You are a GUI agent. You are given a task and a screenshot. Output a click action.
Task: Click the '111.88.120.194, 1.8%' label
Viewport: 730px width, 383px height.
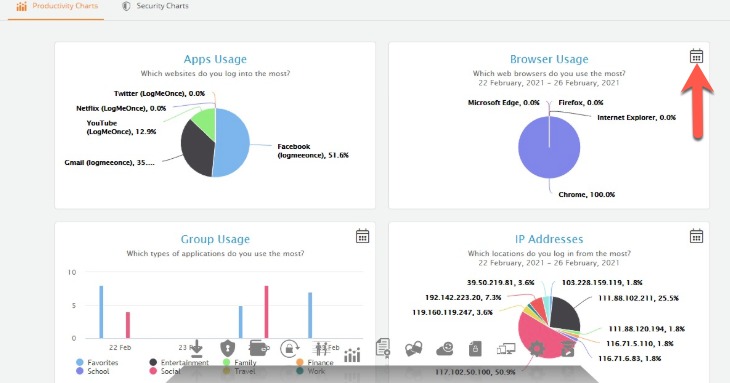pos(647,329)
